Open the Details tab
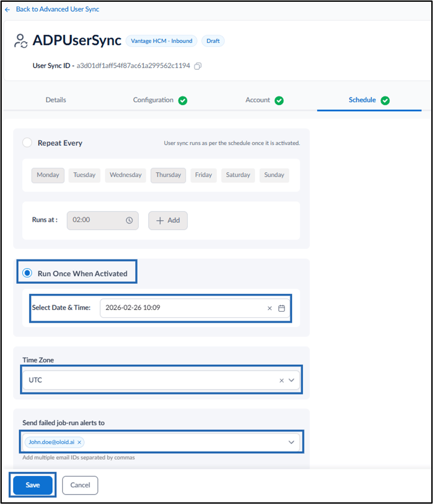This screenshot has height=504, width=433. click(x=56, y=100)
